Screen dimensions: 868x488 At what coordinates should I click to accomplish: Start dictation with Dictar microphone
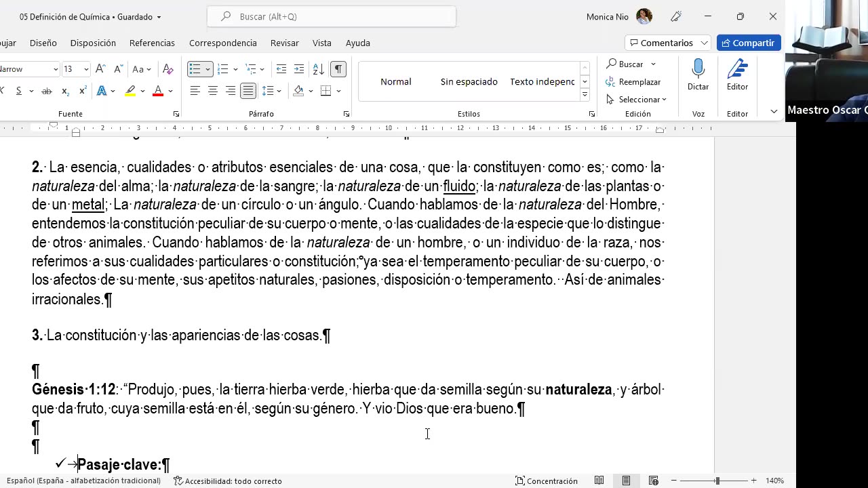click(698, 75)
